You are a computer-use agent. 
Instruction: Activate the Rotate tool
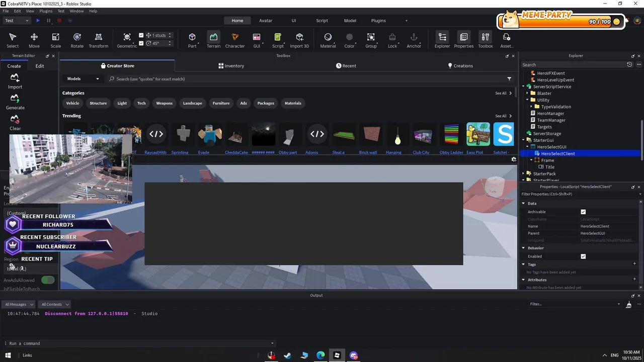click(77, 40)
